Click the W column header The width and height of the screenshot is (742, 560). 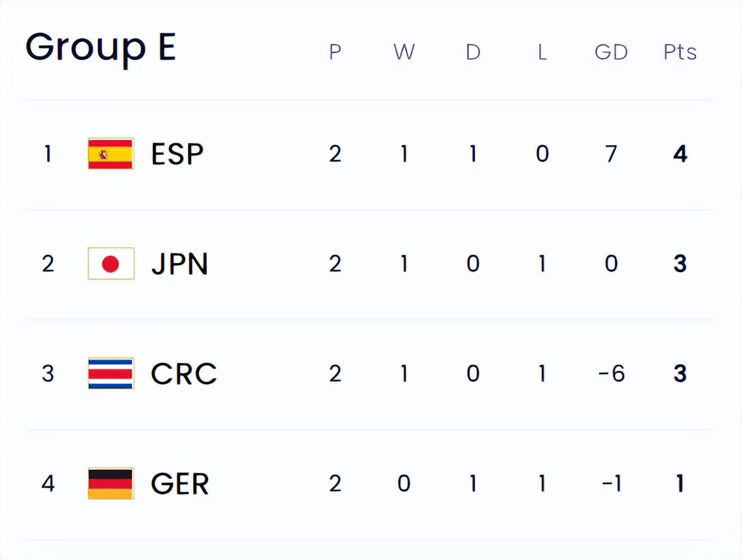click(x=404, y=52)
